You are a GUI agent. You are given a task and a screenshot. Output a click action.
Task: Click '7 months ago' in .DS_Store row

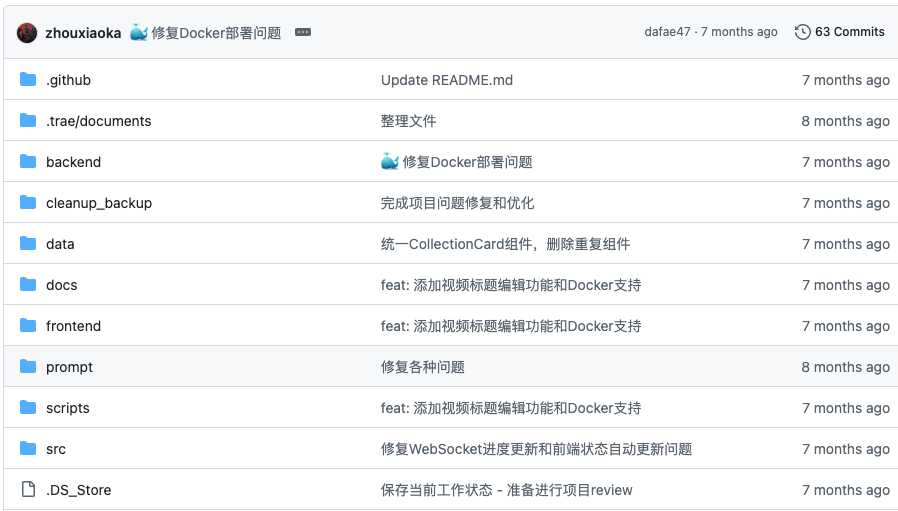tap(846, 490)
